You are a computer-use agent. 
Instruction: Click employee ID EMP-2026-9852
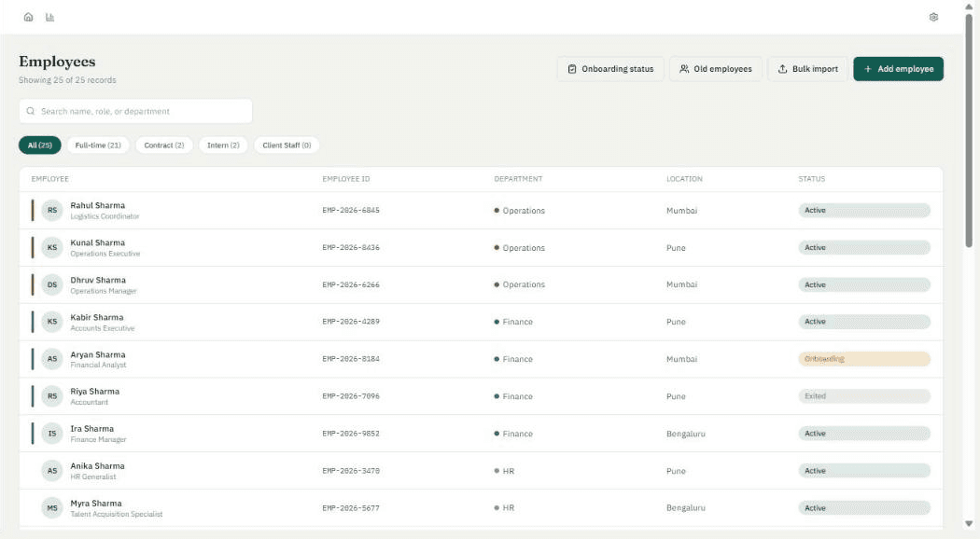point(351,434)
